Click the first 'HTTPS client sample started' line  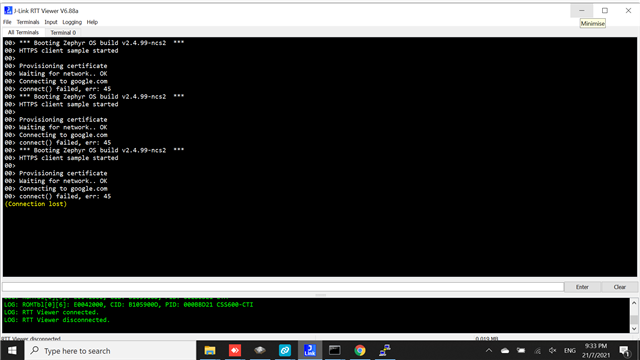pyautogui.click(x=61, y=51)
